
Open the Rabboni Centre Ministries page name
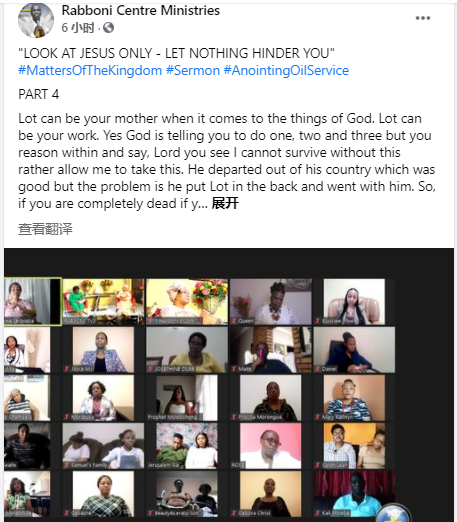click(x=141, y=10)
